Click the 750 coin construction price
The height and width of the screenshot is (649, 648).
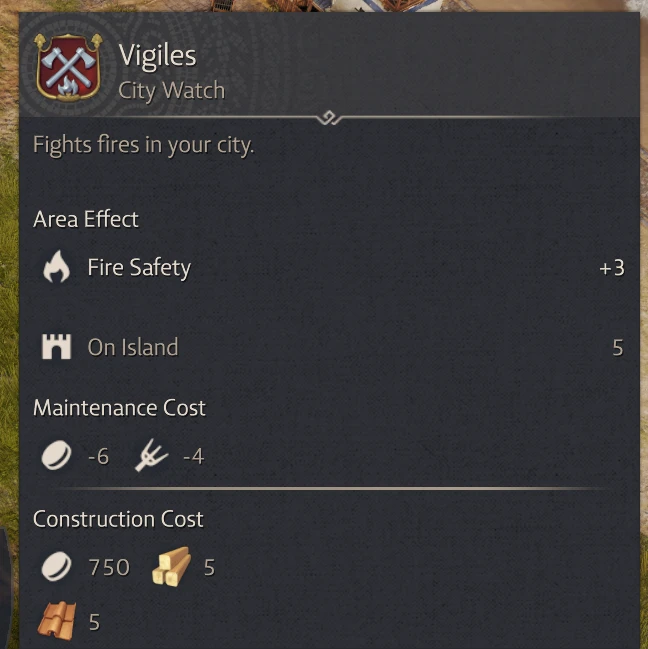click(109, 567)
